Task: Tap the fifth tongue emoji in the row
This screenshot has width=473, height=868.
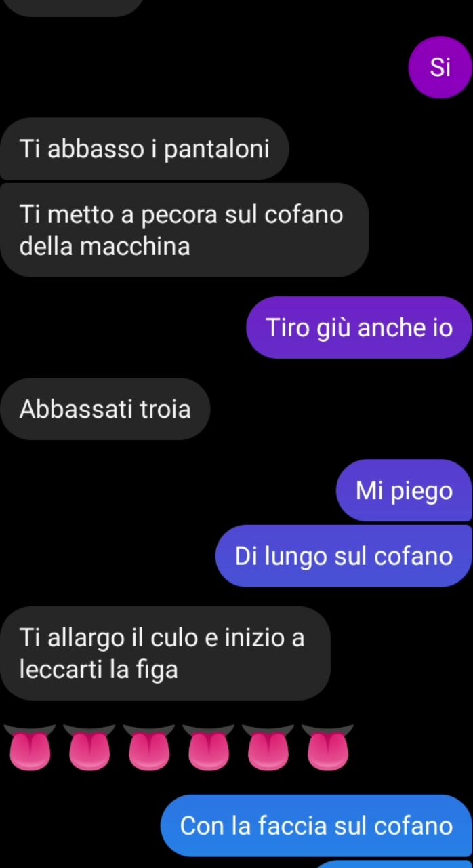Action: tap(268, 747)
